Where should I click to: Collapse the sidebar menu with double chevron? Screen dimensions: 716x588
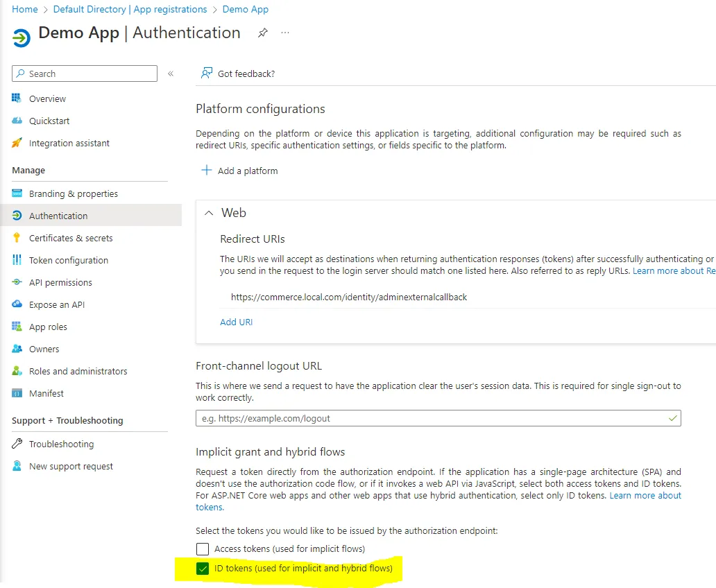pos(170,73)
